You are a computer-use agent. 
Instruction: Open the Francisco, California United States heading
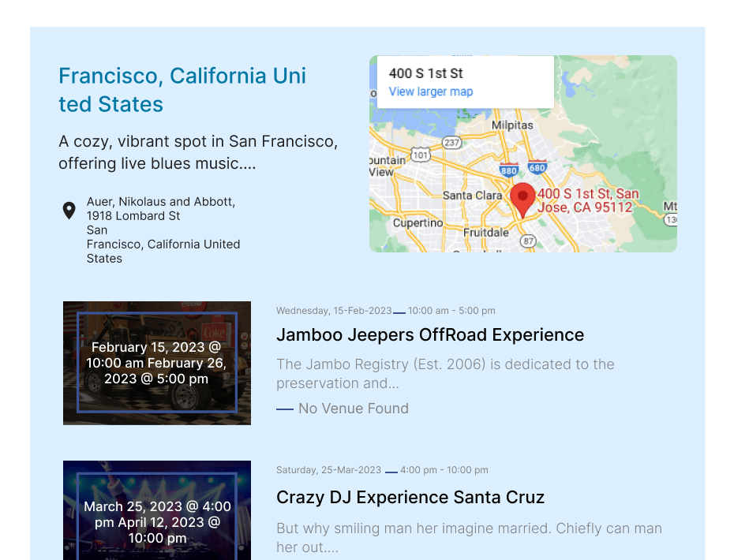[182, 90]
